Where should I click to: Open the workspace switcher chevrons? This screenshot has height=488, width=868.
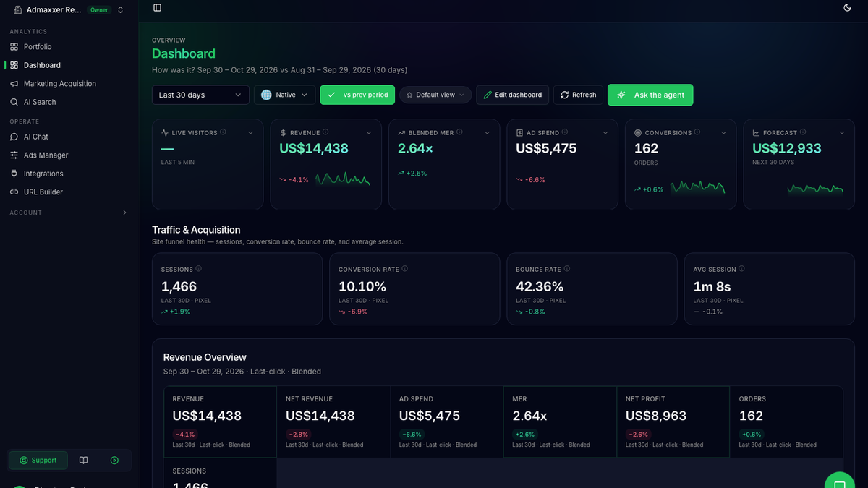point(120,10)
